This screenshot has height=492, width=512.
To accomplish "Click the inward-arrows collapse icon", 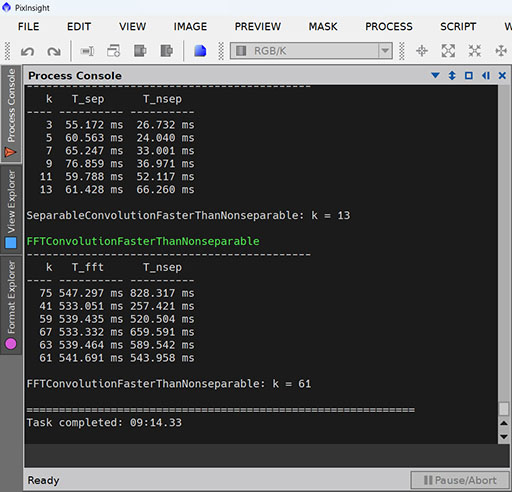I will (475, 51).
